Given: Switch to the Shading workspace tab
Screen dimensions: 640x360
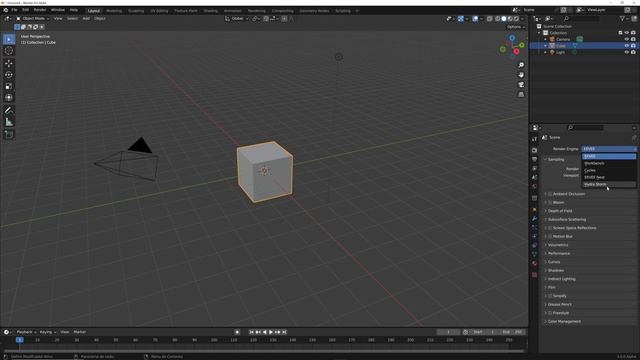Looking at the screenshot, I should [211, 11].
